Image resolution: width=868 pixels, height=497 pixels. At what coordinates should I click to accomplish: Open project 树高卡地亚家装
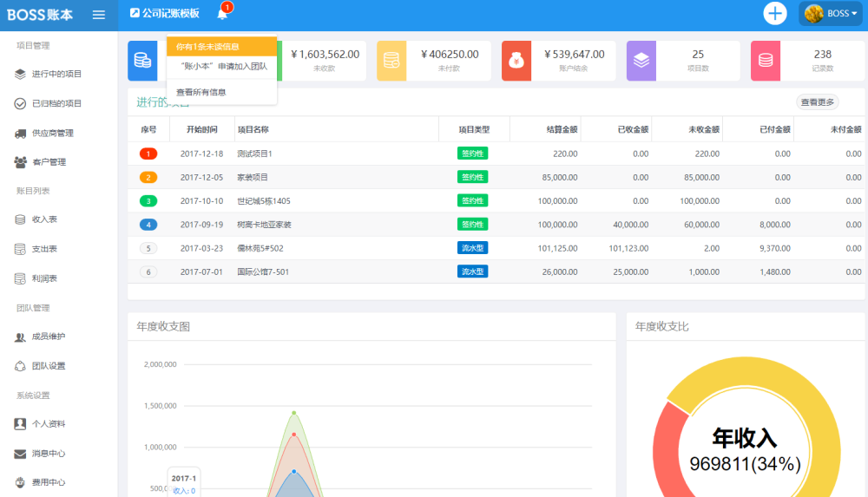264,225
